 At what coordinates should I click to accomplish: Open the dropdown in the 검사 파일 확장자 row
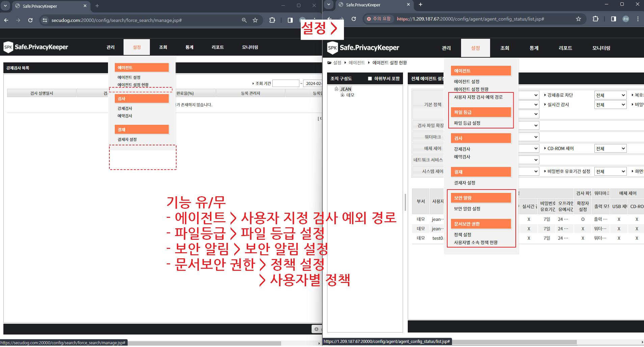click(529, 126)
